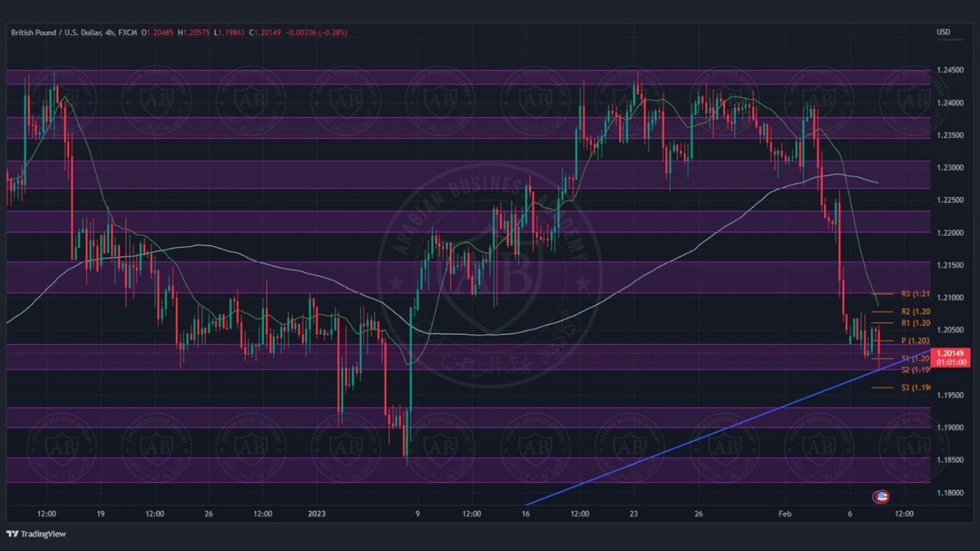The width and height of the screenshot is (980, 551).
Task: Select the R1 pivot resistance label
Action: point(915,323)
